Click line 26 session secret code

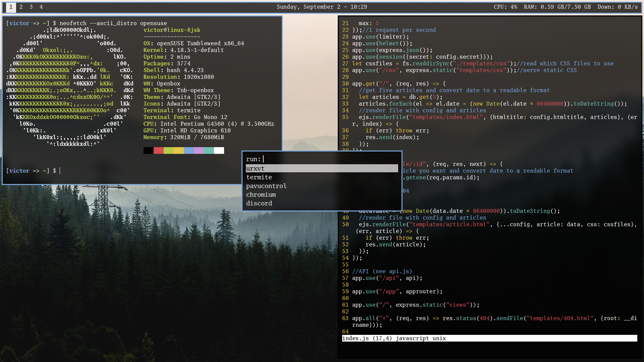click(423, 57)
